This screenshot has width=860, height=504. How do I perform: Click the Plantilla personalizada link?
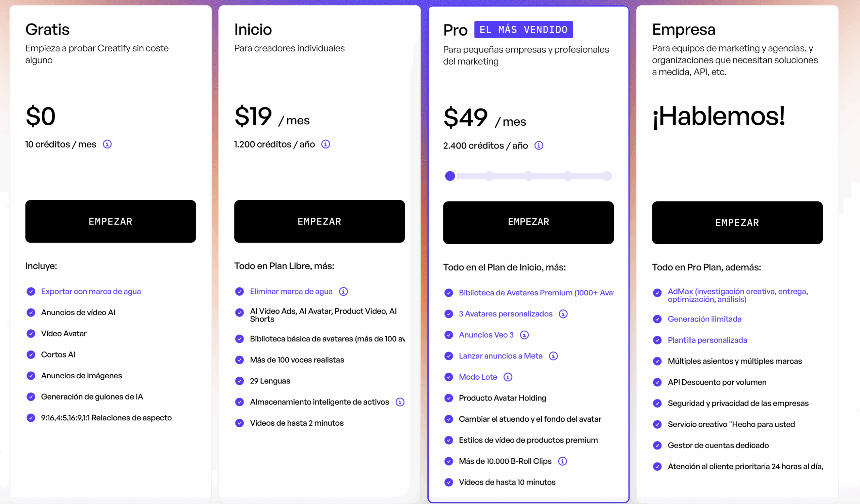pos(707,340)
